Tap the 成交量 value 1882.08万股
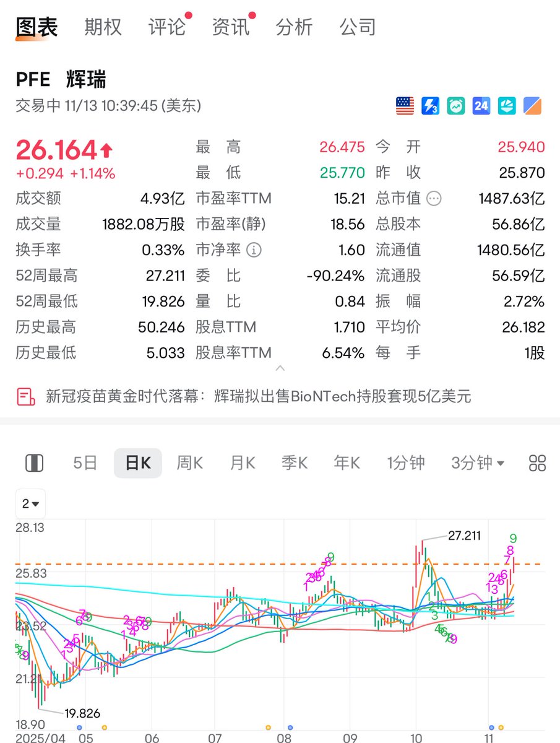Image resolution: width=560 pixels, height=743 pixels. point(144,224)
